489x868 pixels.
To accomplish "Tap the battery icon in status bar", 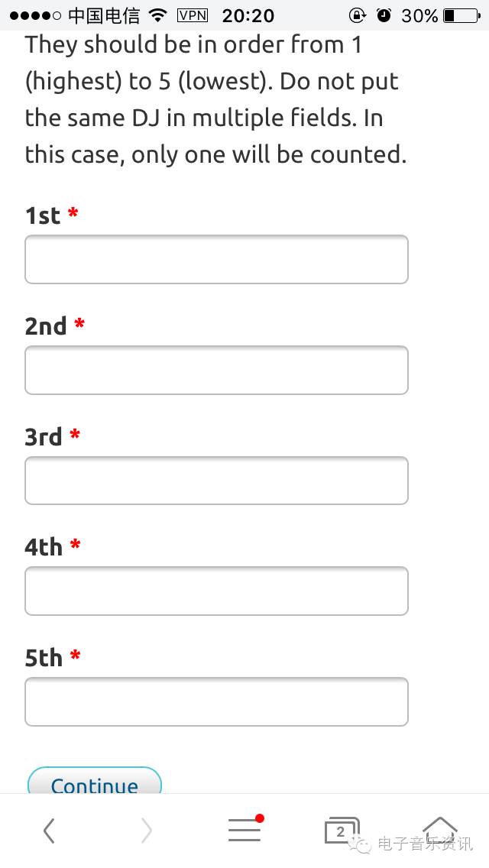I will tap(460, 15).
